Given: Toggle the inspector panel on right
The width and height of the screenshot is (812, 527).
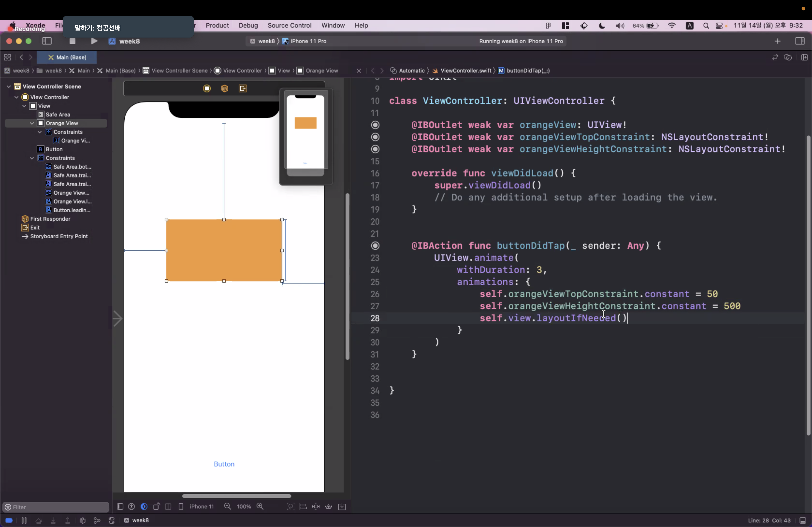Looking at the screenshot, I should [x=800, y=41].
